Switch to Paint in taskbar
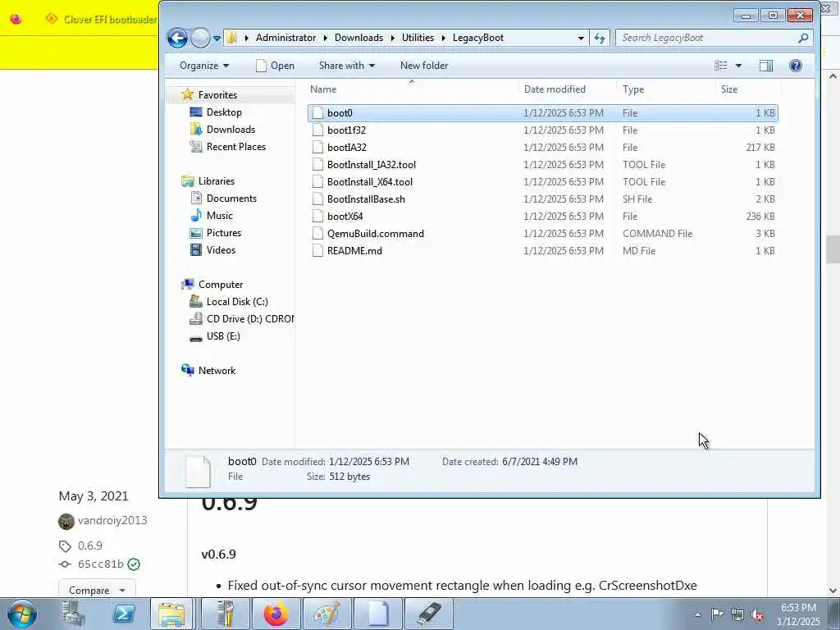840x630 pixels. tap(326, 614)
